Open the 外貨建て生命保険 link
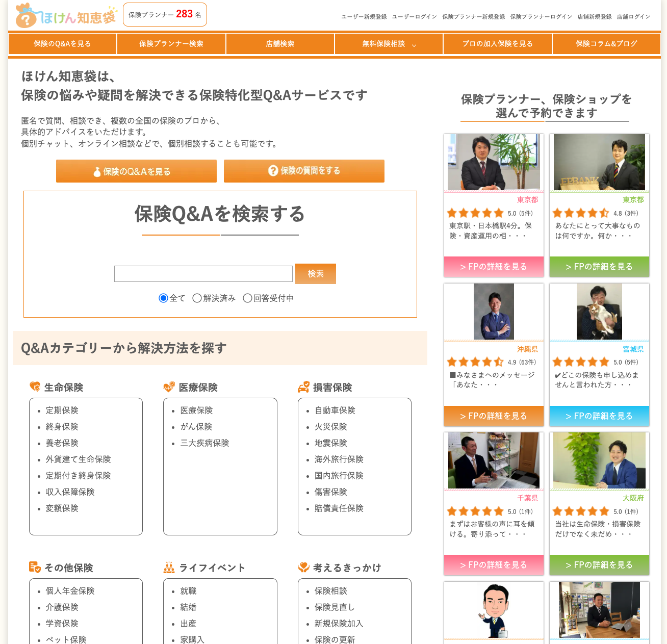The image size is (667, 644). tap(79, 459)
